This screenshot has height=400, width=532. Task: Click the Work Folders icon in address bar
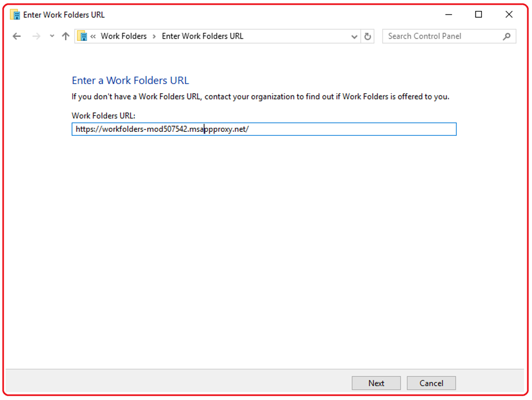pos(82,36)
